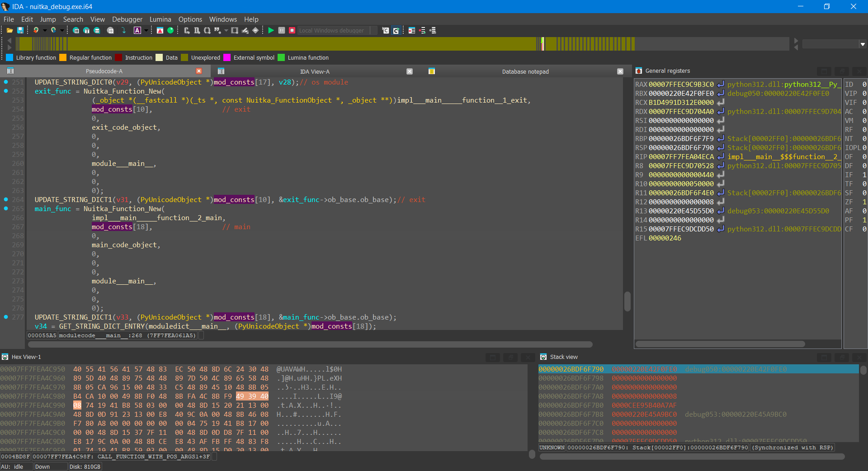This screenshot has width=868, height=471.
Task: Terminate the process with red stop icon
Action: click(292, 30)
